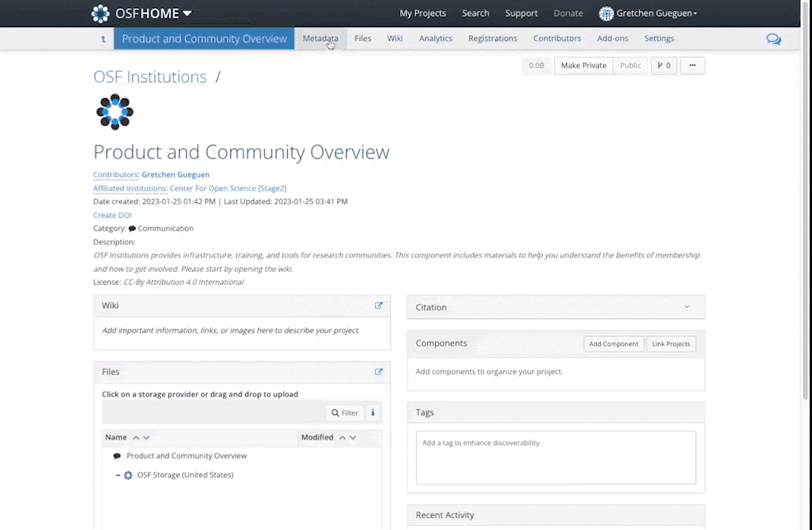Open the OSF HOME dropdown arrow
Viewport: 812px width, 530px height.
point(187,13)
